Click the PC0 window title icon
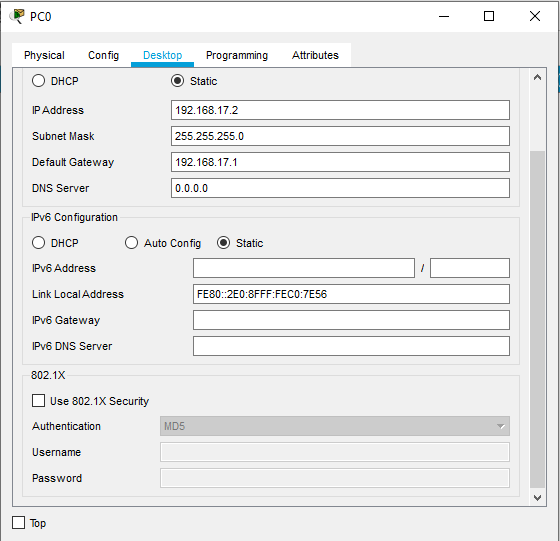This screenshot has height=541, width=560. coord(16,16)
